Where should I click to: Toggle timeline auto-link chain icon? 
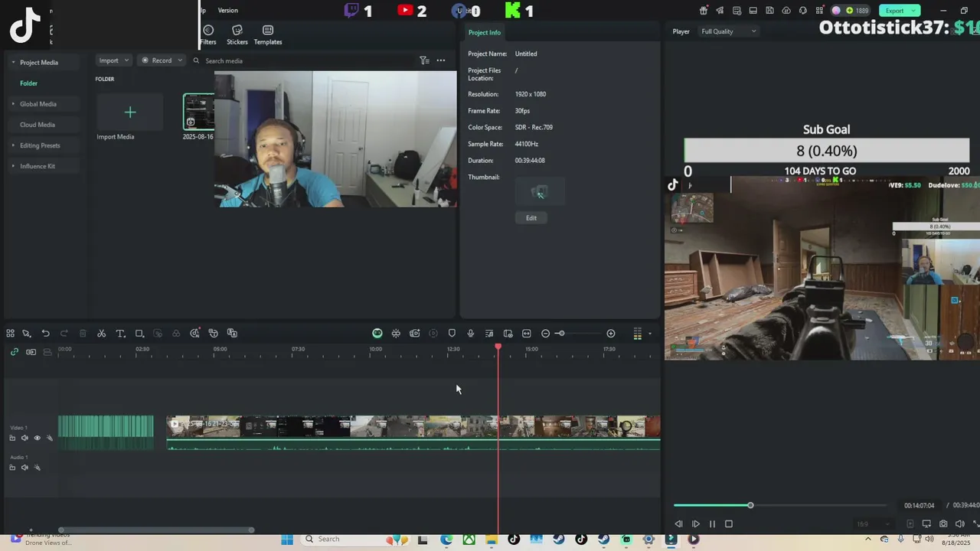click(14, 352)
